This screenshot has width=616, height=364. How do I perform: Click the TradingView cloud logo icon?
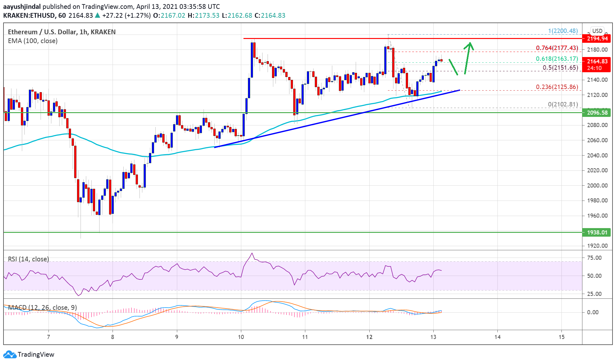(10, 354)
